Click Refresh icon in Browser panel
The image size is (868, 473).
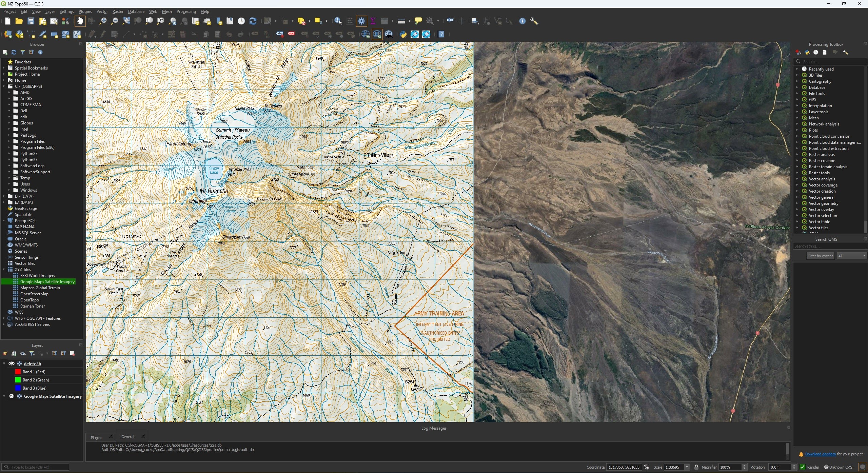[x=14, y=52]
